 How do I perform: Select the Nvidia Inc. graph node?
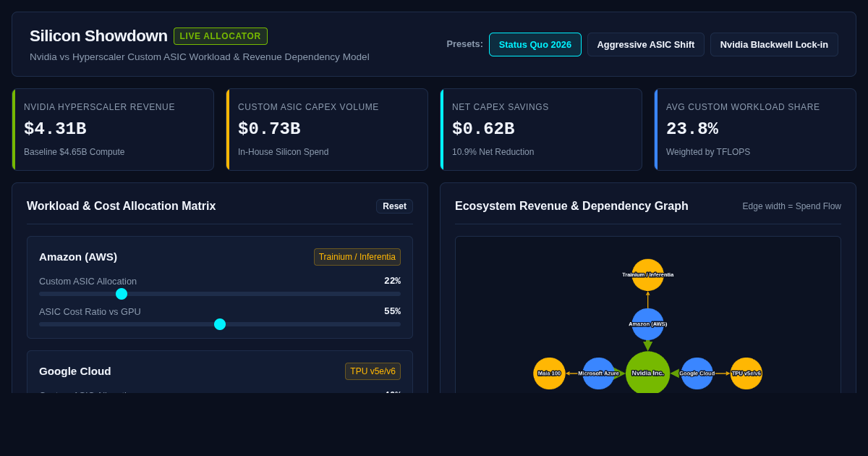coord(648,373)
